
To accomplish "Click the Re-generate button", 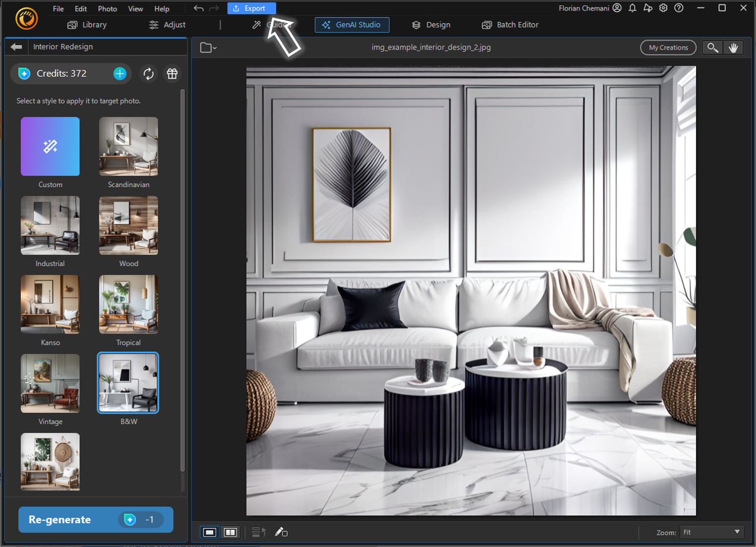I will [x=95, y=519].
